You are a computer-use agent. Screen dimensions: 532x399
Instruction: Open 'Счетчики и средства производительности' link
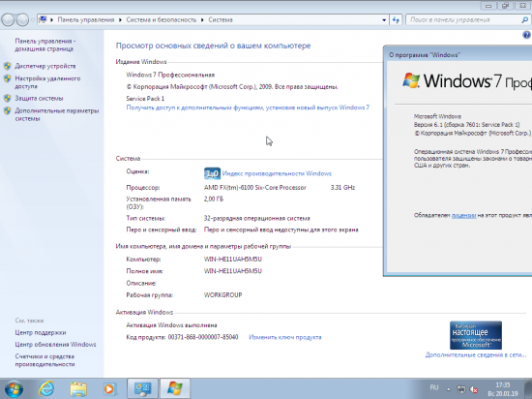tap(44, 360)
